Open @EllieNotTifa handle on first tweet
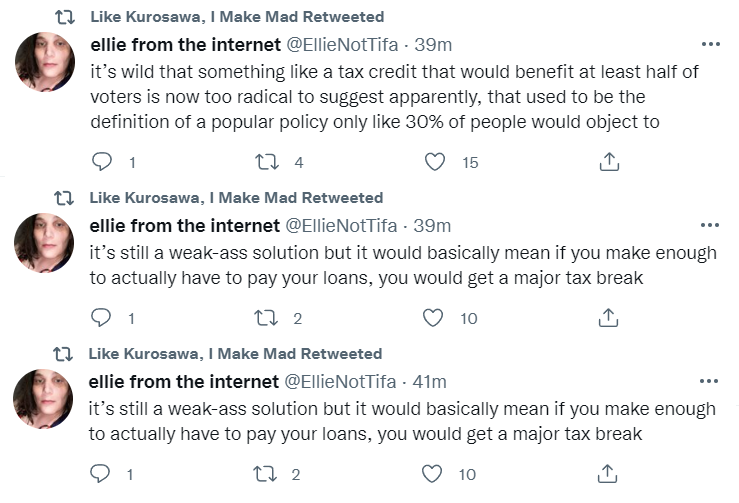Screen dimensions: 739x503 (x=342, y=45)
